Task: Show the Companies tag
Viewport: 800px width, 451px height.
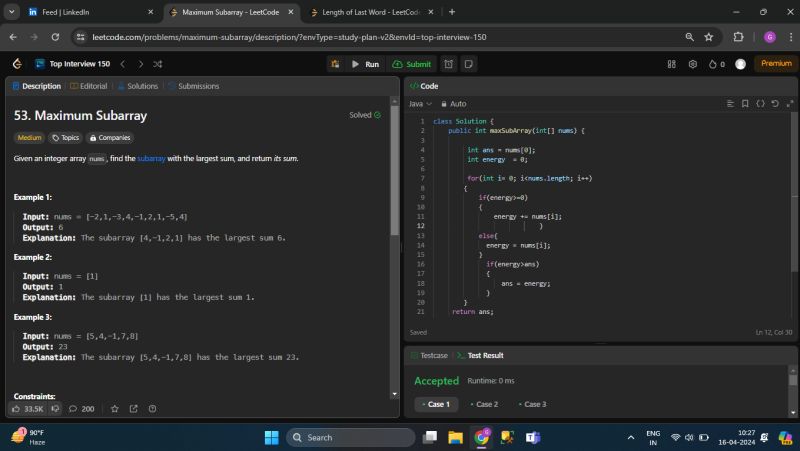Action: pyautogui.click(x=110, y=137)
